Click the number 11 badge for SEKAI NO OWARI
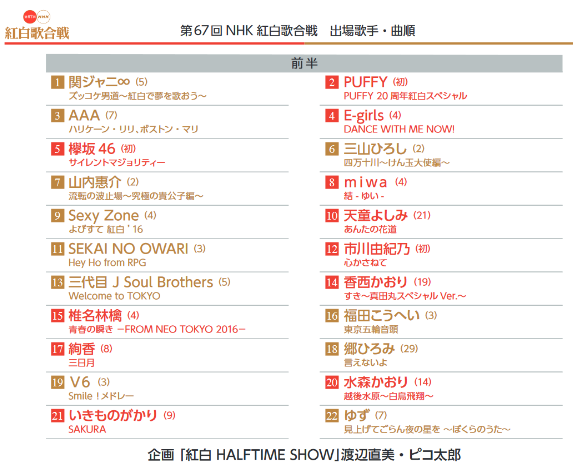The height and width of the screenshot is (469, 573). (x=57, y=249)
